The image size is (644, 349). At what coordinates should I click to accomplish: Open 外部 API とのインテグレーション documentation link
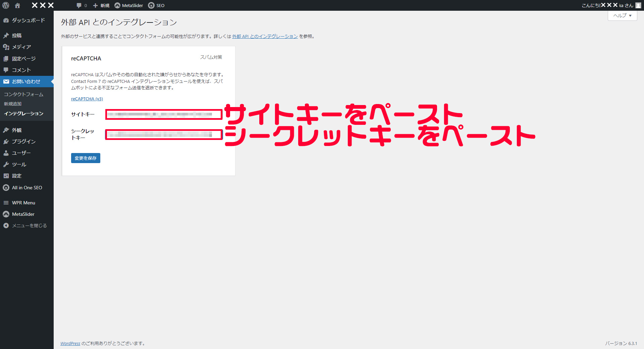[265, 37]
